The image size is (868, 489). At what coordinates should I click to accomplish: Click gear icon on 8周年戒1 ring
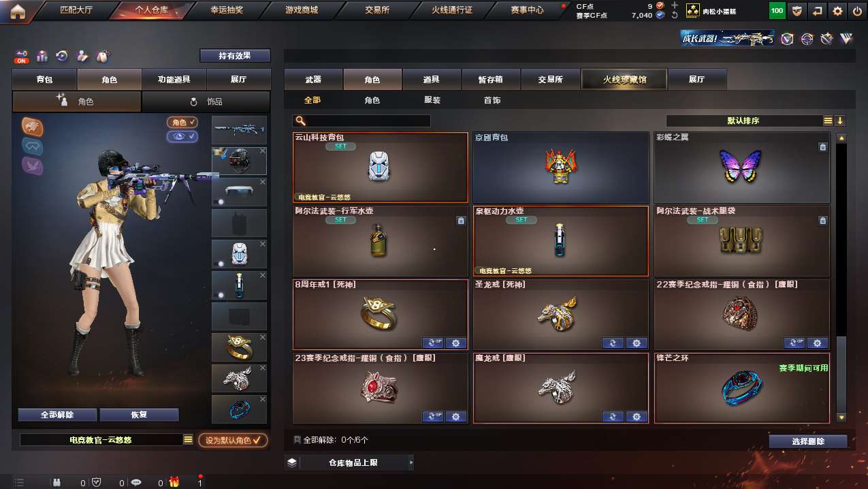[x=455, y=343]
